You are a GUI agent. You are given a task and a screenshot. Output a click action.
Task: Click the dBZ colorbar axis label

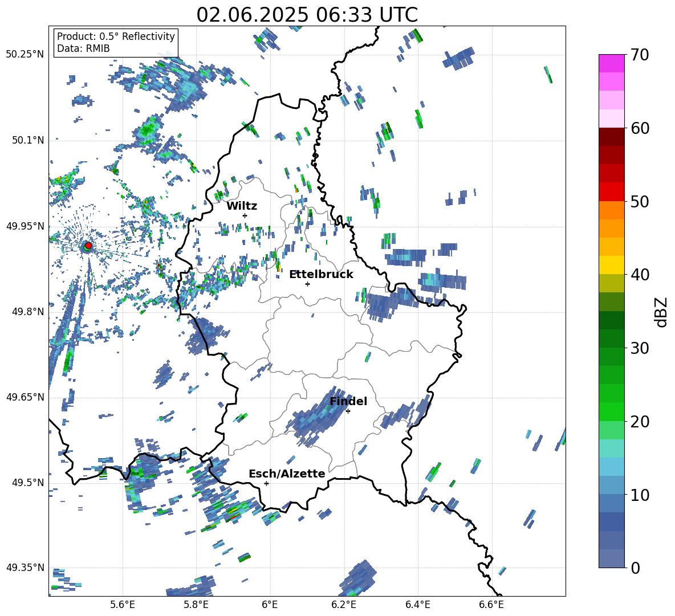pyautogui.click(x=662, y=312)
